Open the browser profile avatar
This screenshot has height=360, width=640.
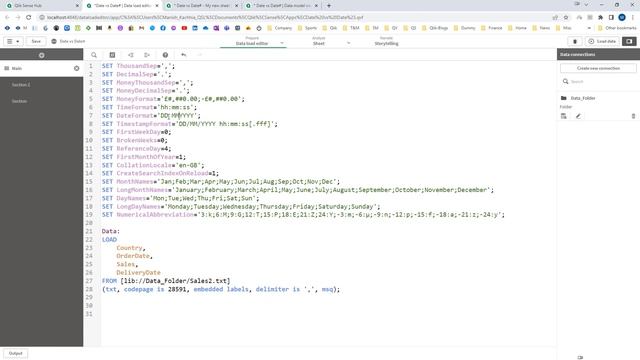(622, 17)
